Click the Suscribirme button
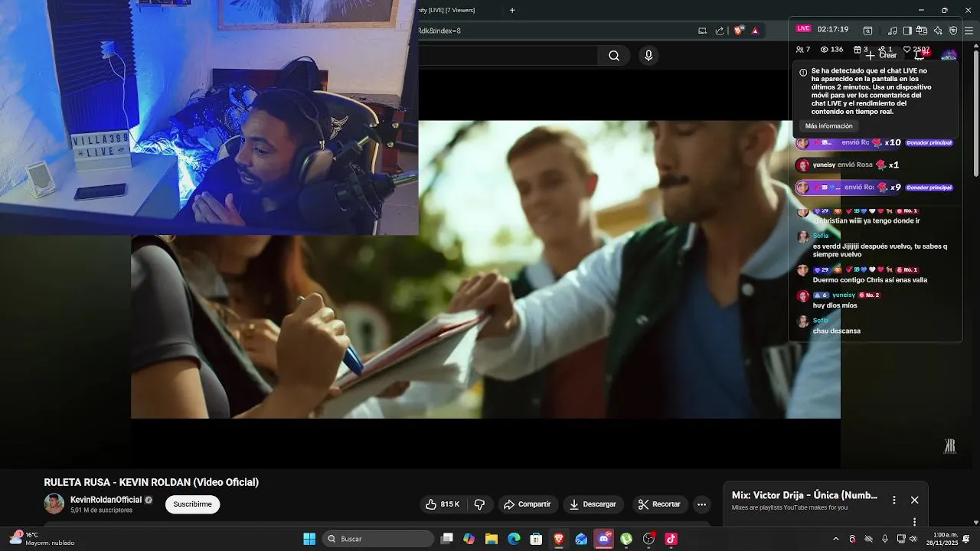Viewport: 980px width, 551px height. point(192,504)
